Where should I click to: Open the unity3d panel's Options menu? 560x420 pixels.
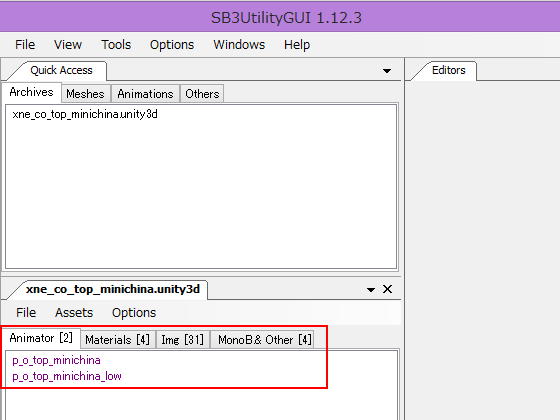134,312
